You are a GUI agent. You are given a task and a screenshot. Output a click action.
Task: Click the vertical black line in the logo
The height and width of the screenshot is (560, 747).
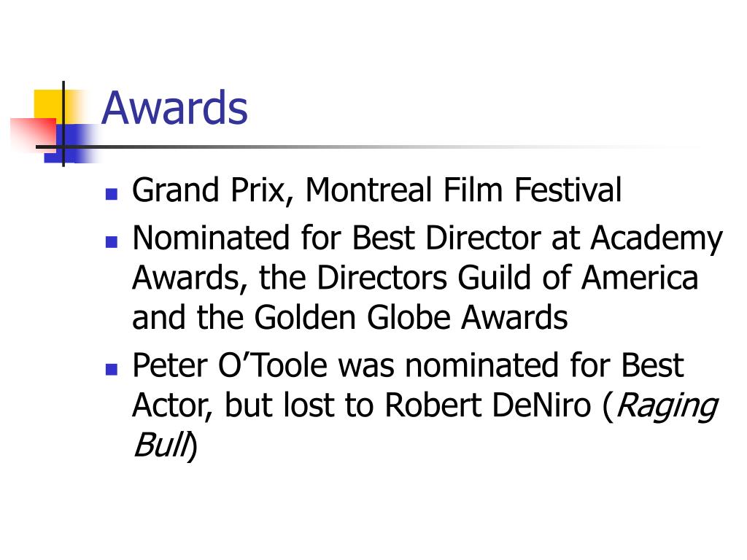[x=63, y=124]
